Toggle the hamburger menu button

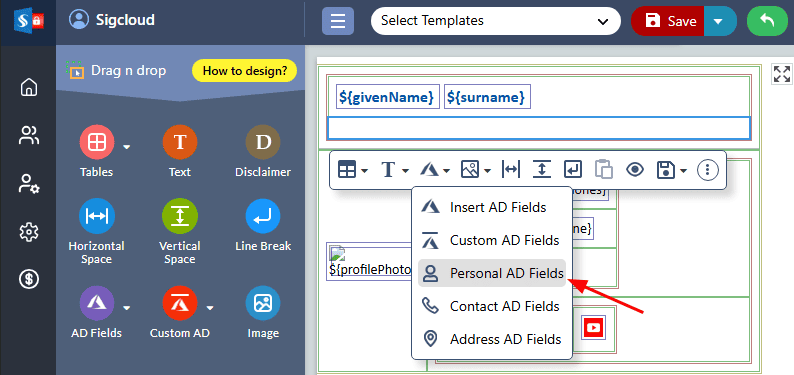(x=338, y=21)
